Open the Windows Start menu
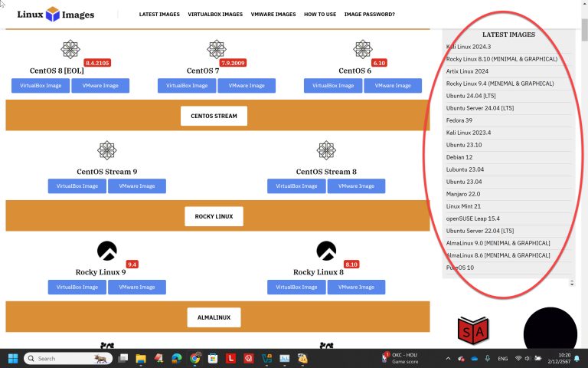Image resolution: width=588 pixels, height=368 pixels. tap(13, 359)
